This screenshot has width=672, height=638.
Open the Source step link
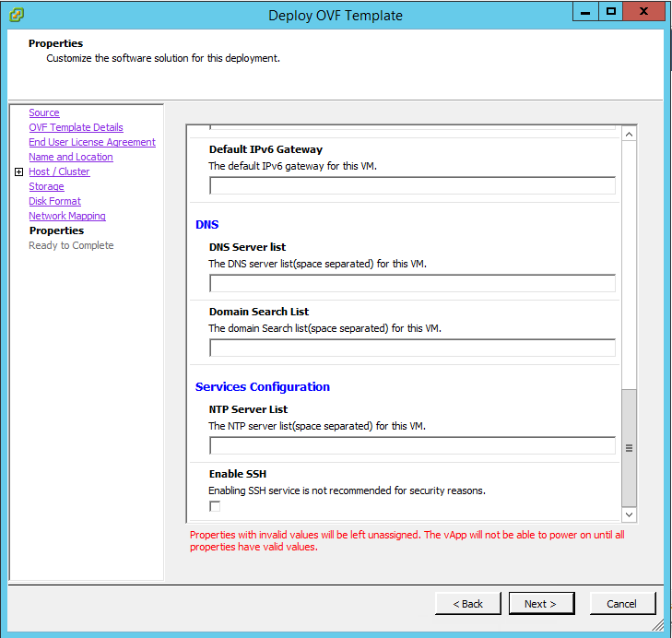pyautogui.click(x=44, y=112)
